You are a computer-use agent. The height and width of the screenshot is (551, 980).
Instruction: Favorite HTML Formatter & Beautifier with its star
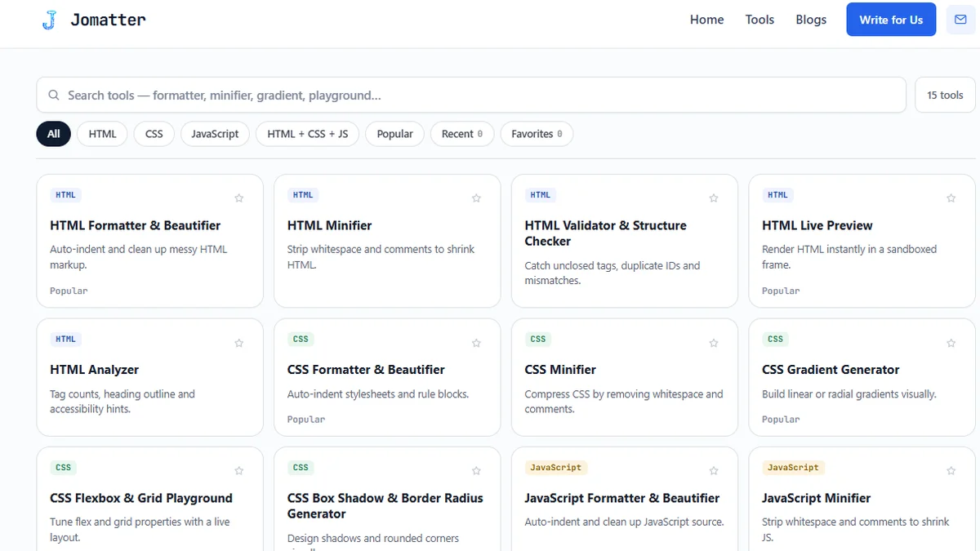239,198
